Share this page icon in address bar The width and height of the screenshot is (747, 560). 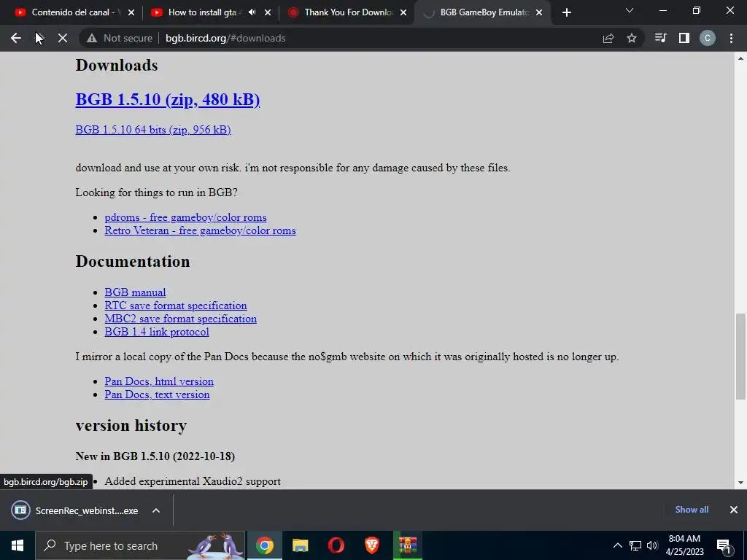tap(608, 38)
